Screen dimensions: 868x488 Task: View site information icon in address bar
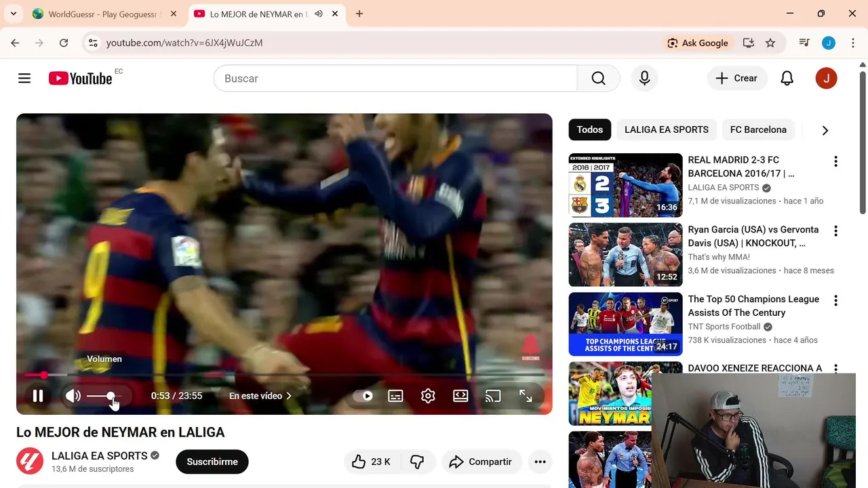[x=94, y=43]
